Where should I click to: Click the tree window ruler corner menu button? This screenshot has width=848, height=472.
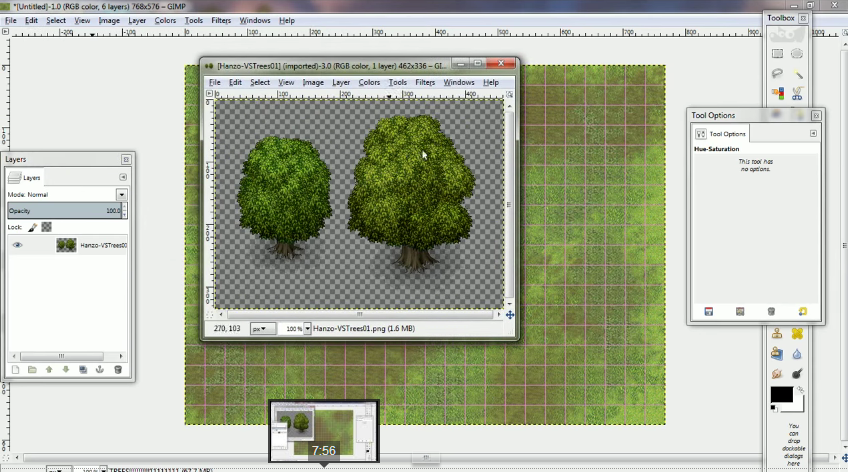[209, 94]
